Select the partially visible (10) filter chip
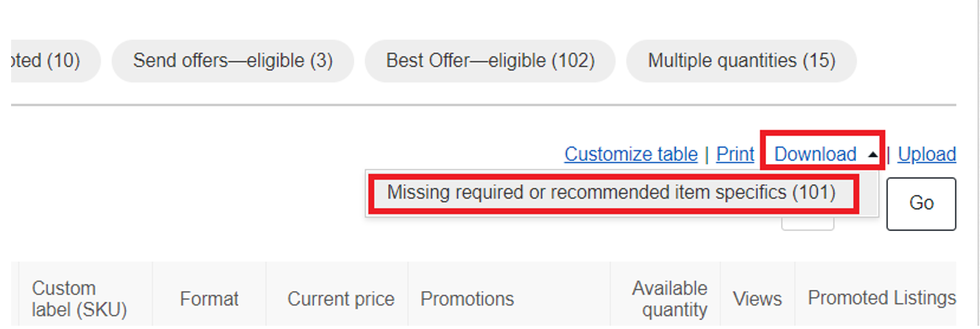 (x=56, y=61)
